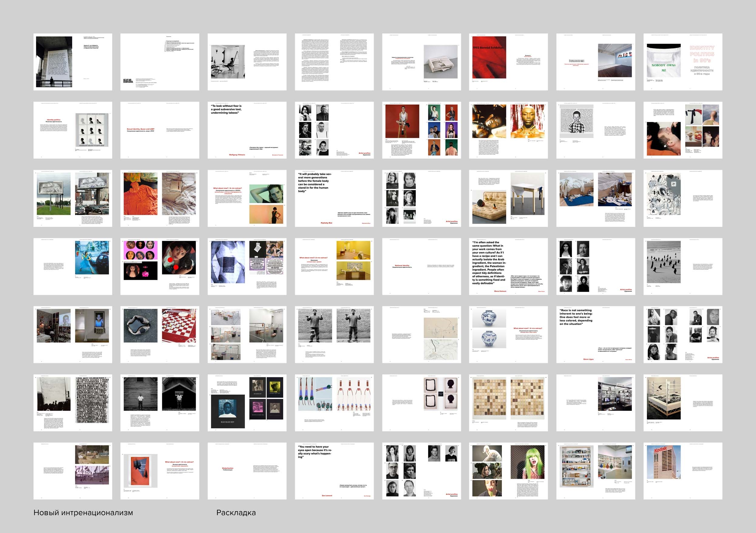Open the metal barrier installation spread

(x=247, y=335)
